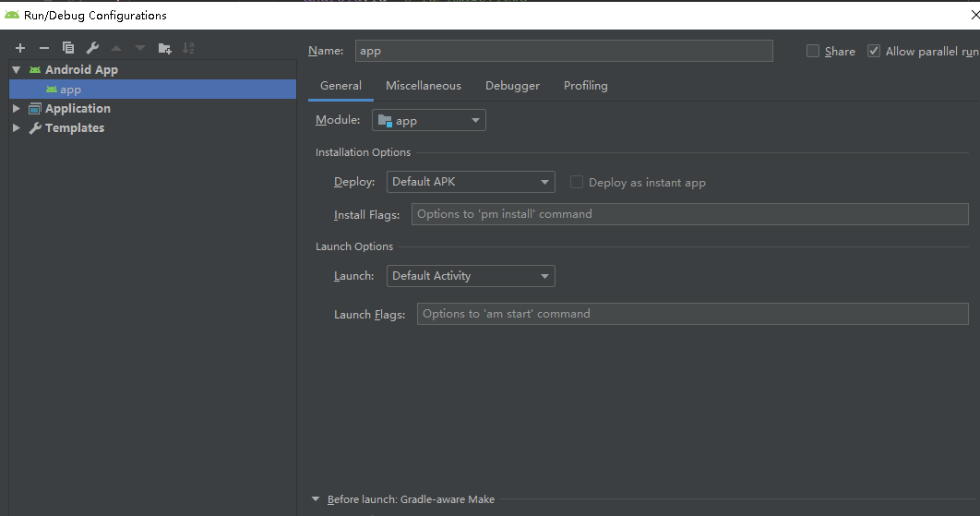The width and height of the screenshot is (980, 516).
Task: Add a new run configuration
Action: click(x=20, y=48)
